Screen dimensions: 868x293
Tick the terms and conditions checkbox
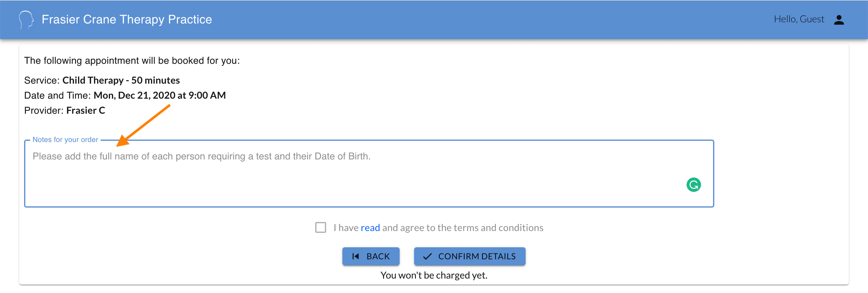320,227
